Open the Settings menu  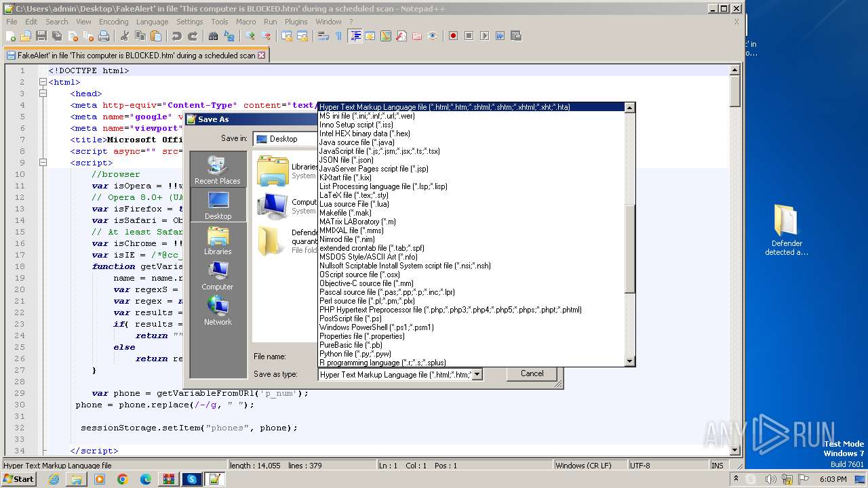point(190,22)
